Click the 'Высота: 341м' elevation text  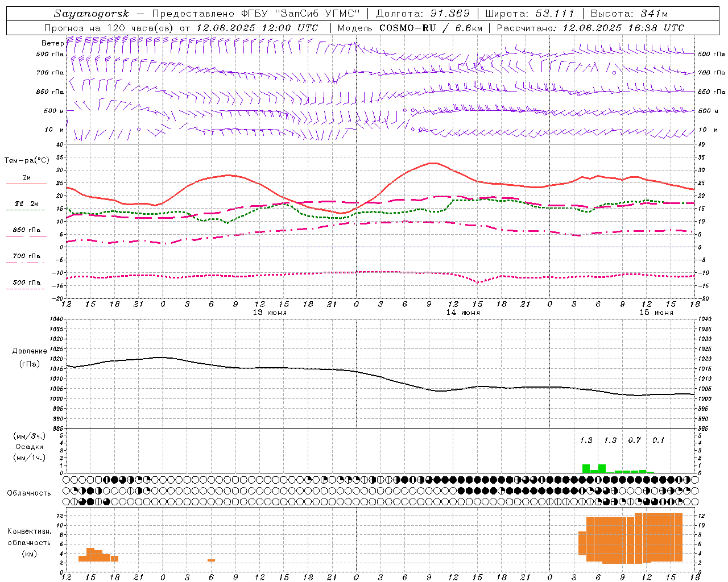[629, 14]
